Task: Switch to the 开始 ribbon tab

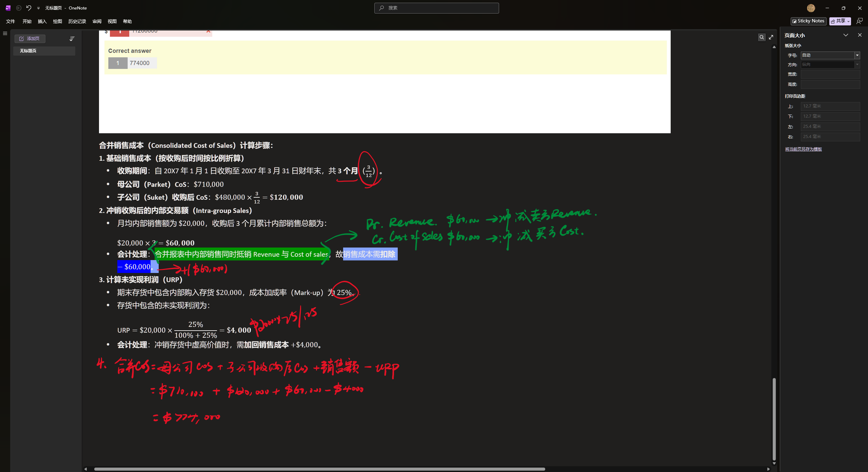Action: [27, 21]
